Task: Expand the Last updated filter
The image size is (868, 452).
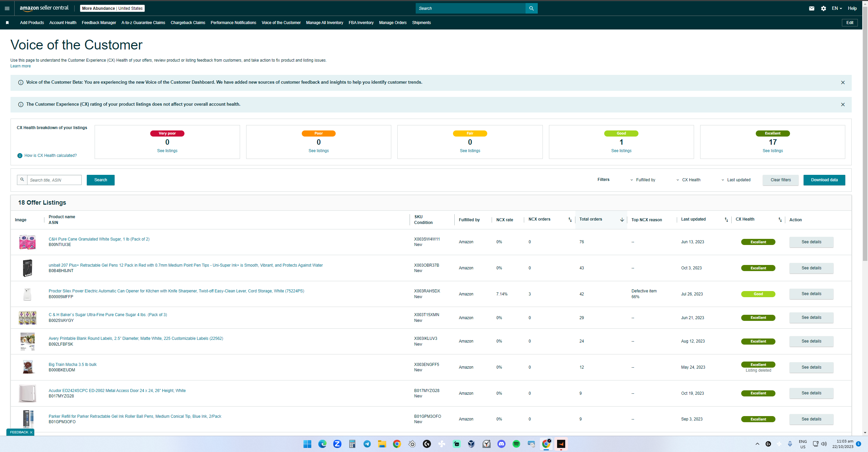Action: click(736, 180)
